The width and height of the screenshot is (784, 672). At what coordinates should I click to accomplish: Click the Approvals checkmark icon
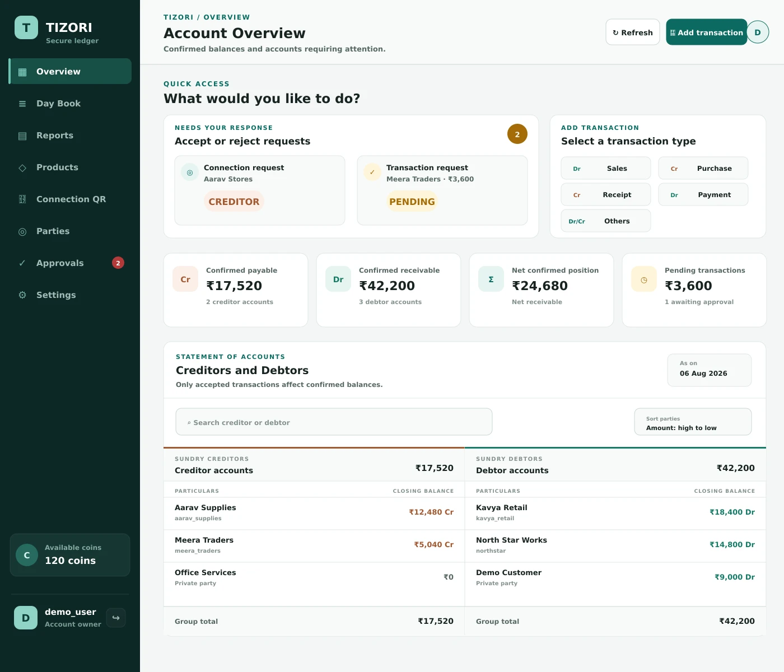tap(22, 263)
